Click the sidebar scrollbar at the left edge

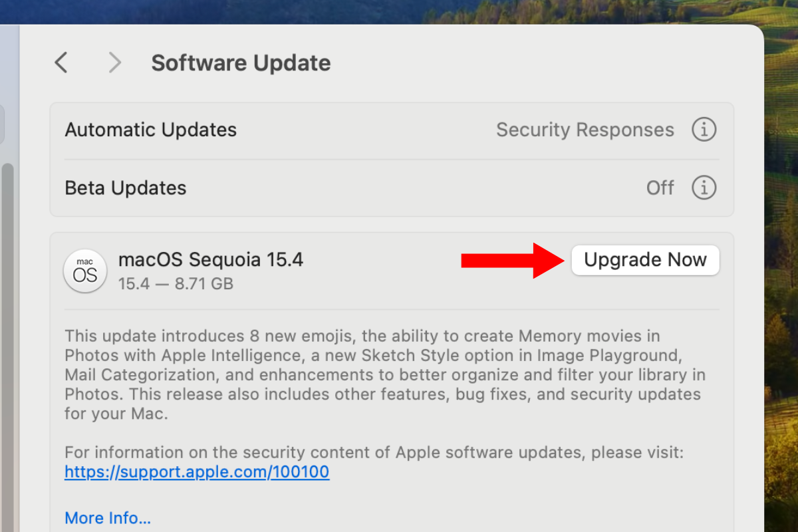point(8,332)
